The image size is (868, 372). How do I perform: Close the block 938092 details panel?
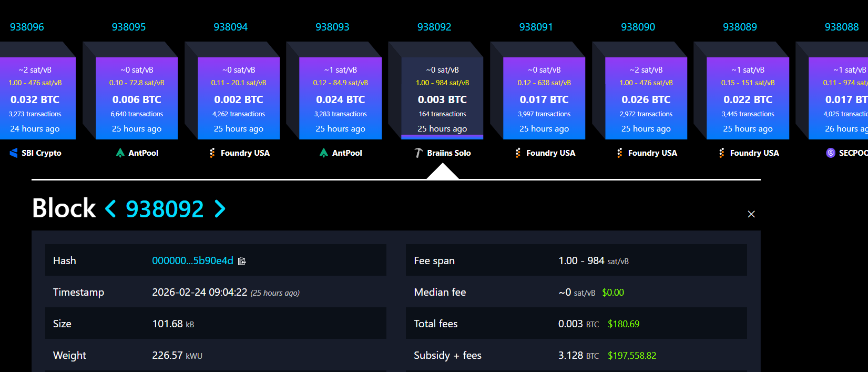751,214
